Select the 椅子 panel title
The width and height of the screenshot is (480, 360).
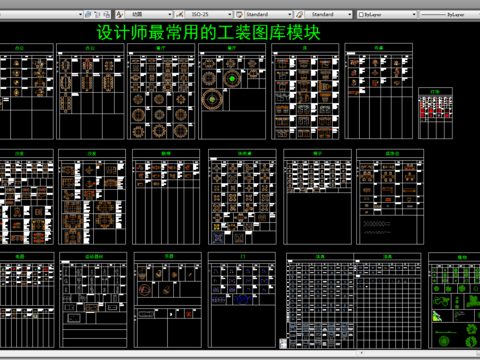pyautogui.click(x=317, y=153)
